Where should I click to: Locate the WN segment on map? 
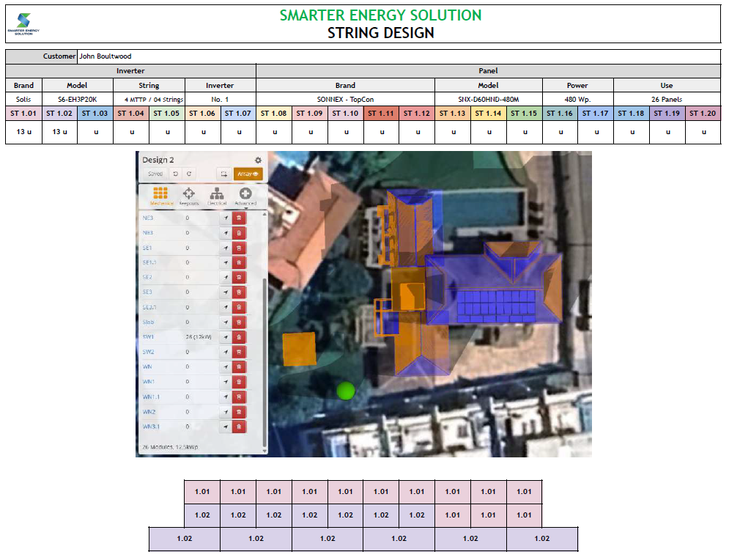point(226,367)
